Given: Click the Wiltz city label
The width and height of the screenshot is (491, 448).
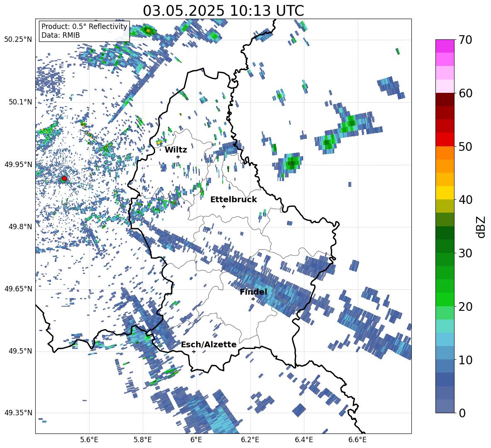Looking at the screenshot, I should (176, 150).
